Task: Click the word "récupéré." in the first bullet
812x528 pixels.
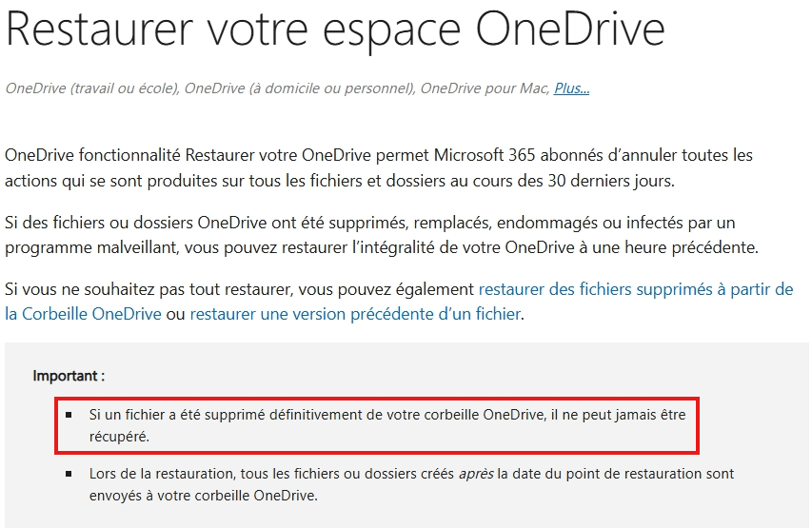Action: click(x=119, y=437)
